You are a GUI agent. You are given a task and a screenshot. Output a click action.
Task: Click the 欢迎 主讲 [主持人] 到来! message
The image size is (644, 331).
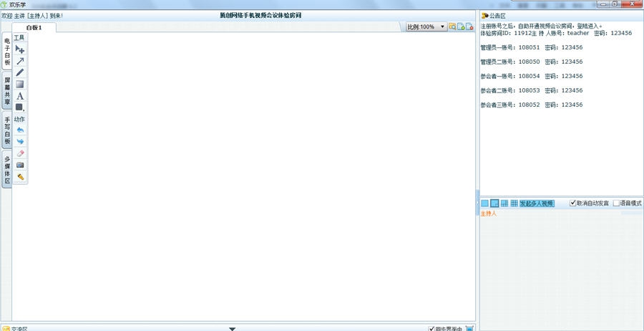click(x=32, y=16)
